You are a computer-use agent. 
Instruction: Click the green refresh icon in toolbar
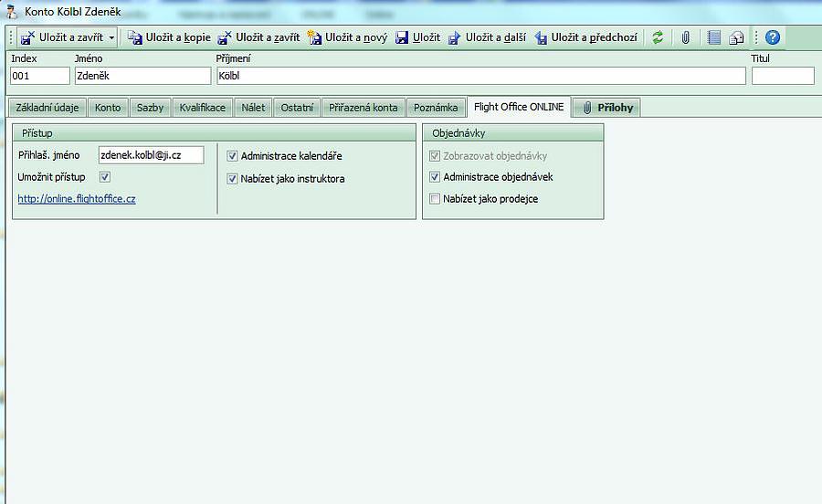(x=658, y=37)
